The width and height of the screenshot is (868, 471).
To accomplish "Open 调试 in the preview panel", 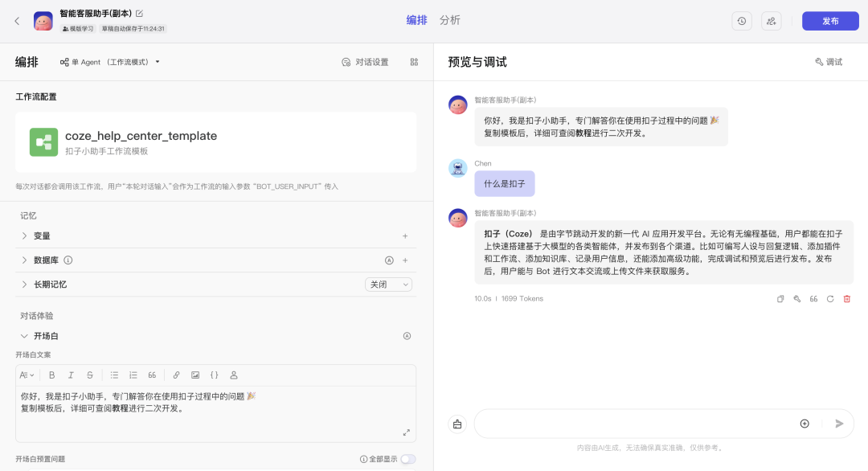I will click(x=829, y=62).
